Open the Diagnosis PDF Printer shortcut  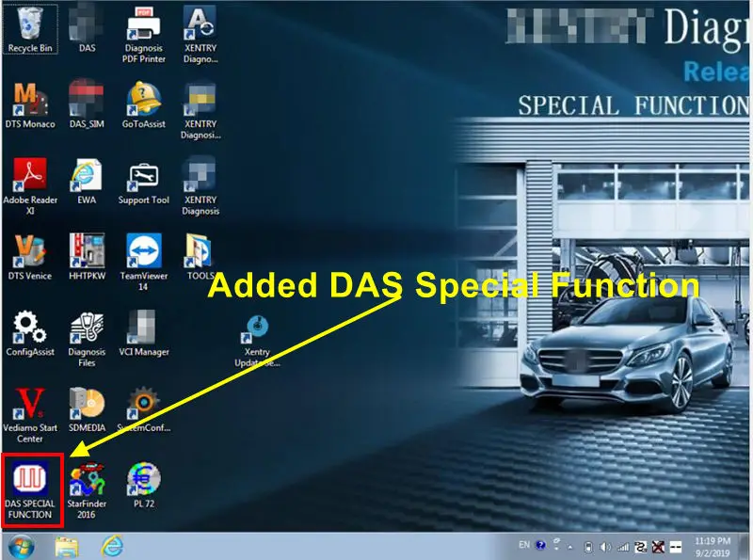(144, 34)
